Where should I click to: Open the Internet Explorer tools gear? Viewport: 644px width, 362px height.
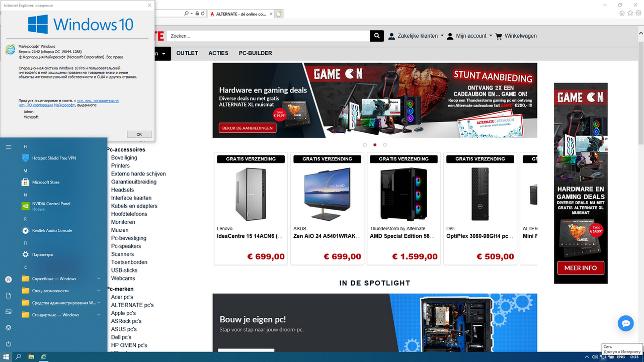pyautogui.click(x=638, y=14)
